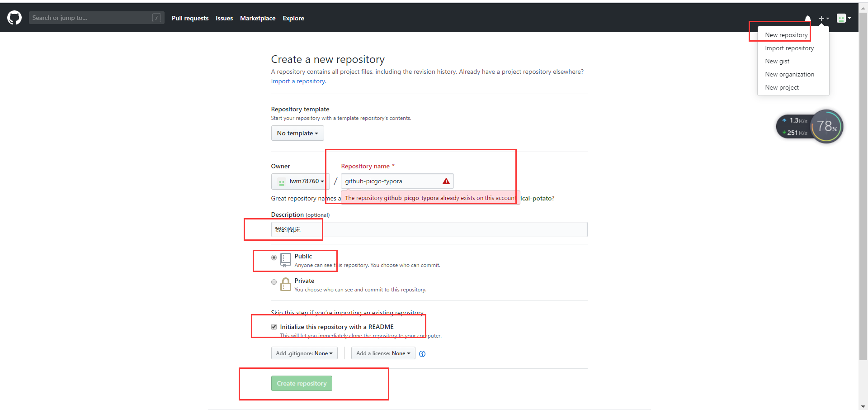Focus the Search or jump to field
Image resolution: width=868 pixels, height=410 pixels.
(x=96, y=18)
